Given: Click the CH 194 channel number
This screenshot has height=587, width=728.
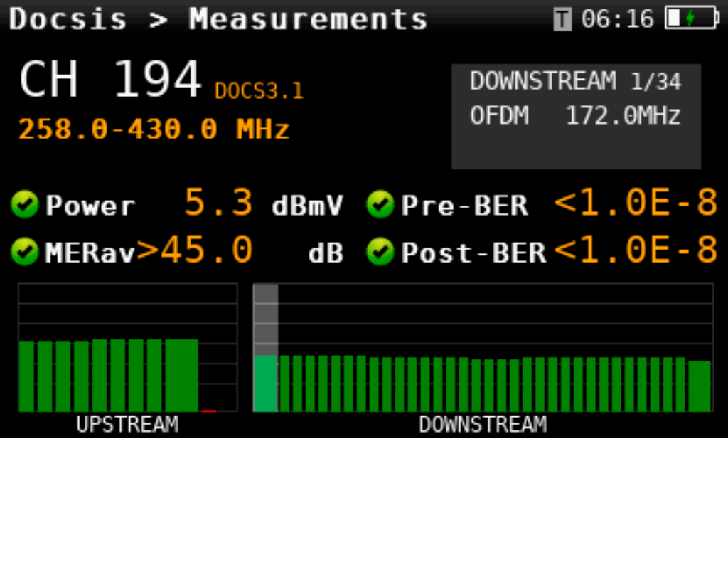Looking at the screenshot, I should tap(110, 80).
